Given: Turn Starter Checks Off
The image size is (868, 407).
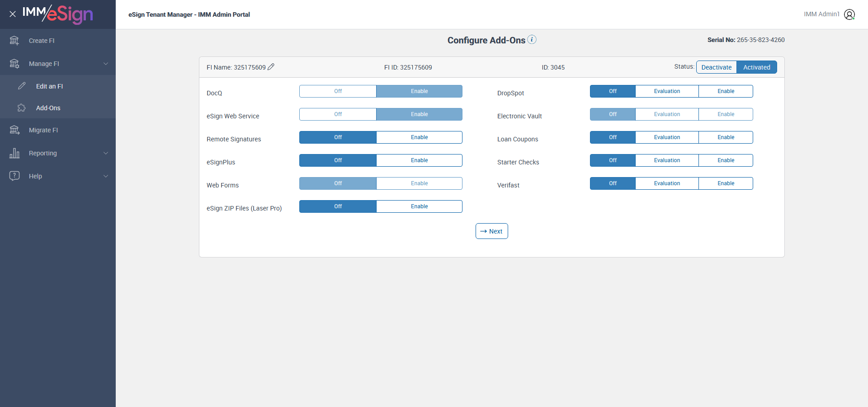Looking at the screenshot, I should 613,160.
